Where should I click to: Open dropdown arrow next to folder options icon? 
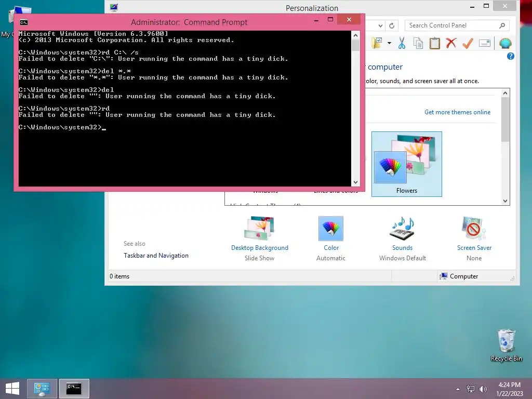389,44
